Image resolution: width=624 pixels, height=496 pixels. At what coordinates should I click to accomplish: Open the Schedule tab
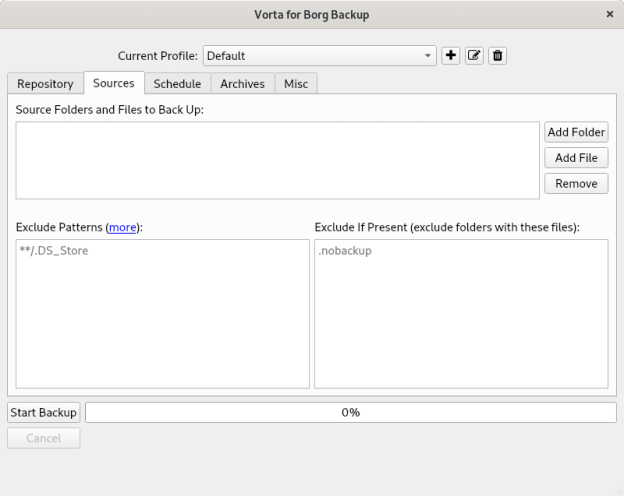177,84
